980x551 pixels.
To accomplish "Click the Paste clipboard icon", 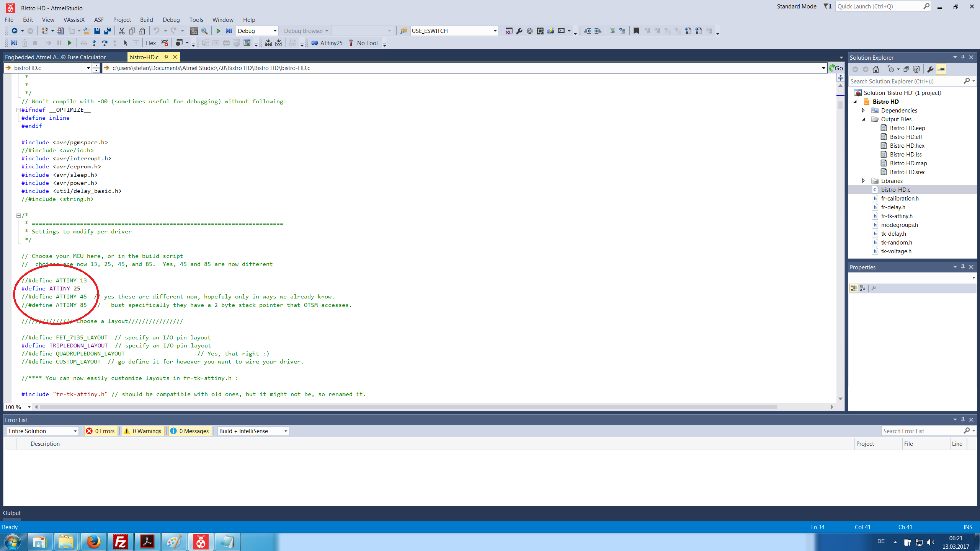I will 142,31.
